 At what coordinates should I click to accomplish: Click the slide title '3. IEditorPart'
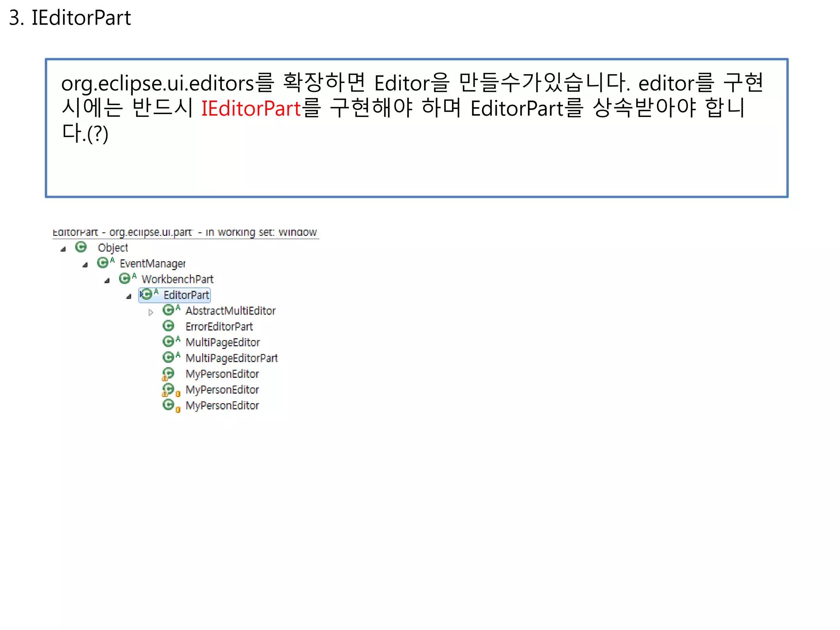[x=70, y=18]
